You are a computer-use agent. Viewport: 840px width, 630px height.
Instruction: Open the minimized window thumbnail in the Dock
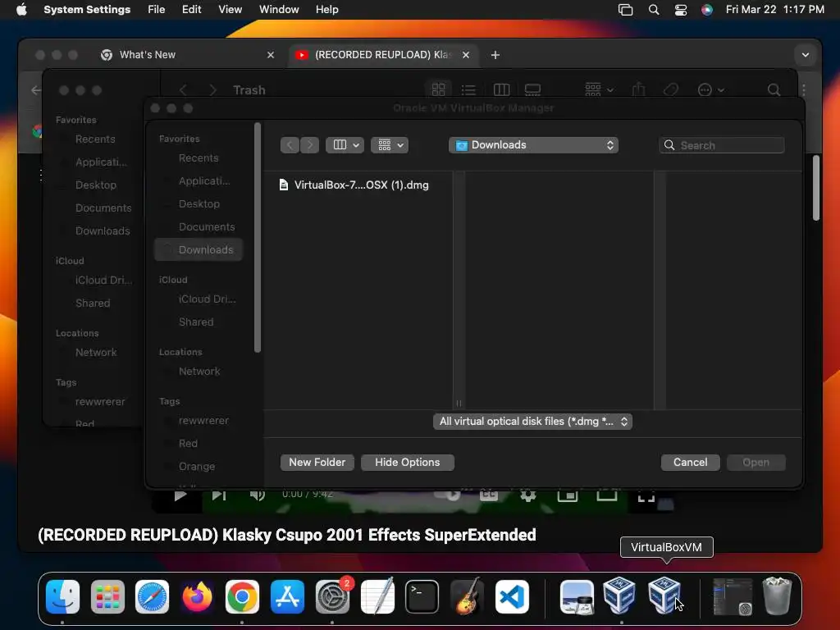[733, 596]
